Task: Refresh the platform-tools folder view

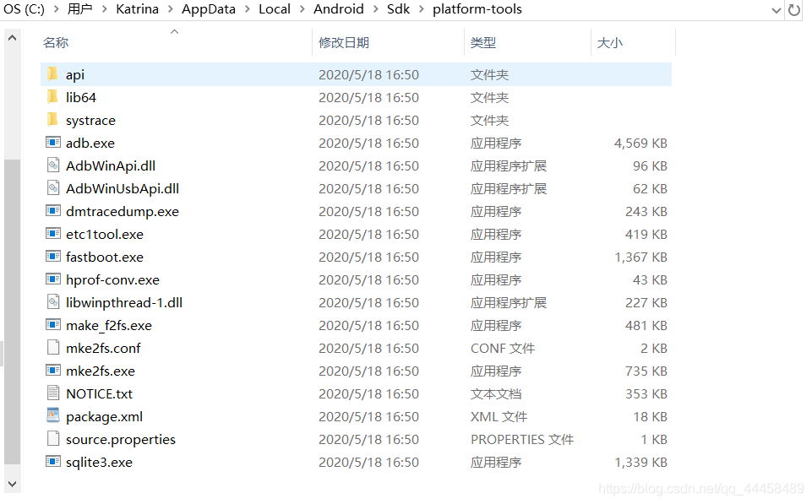Action: click(x=794, y=10)
